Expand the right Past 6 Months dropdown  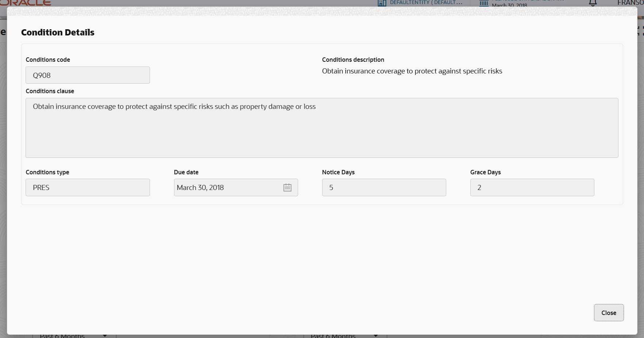375,335
